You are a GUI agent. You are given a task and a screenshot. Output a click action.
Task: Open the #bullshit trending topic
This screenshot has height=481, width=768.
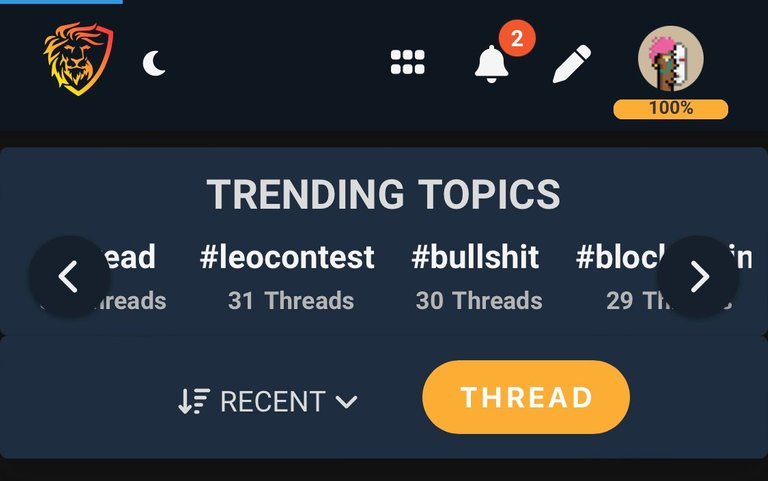(x=475, y=257)
